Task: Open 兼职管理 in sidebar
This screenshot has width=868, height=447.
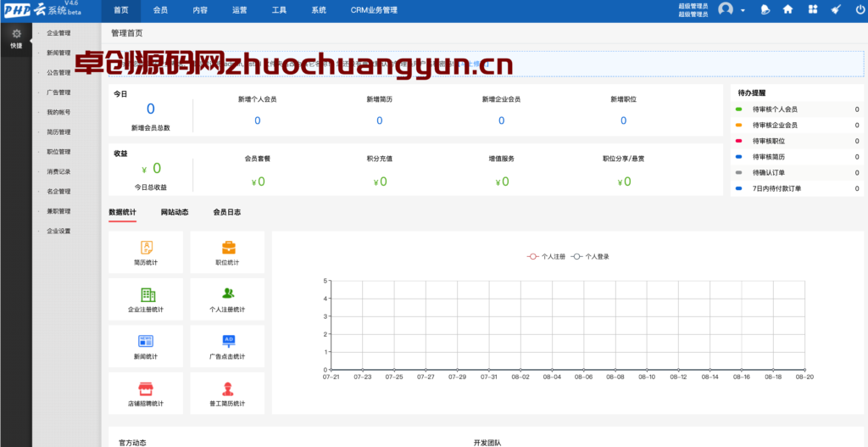Action: (x=58, y=211)
